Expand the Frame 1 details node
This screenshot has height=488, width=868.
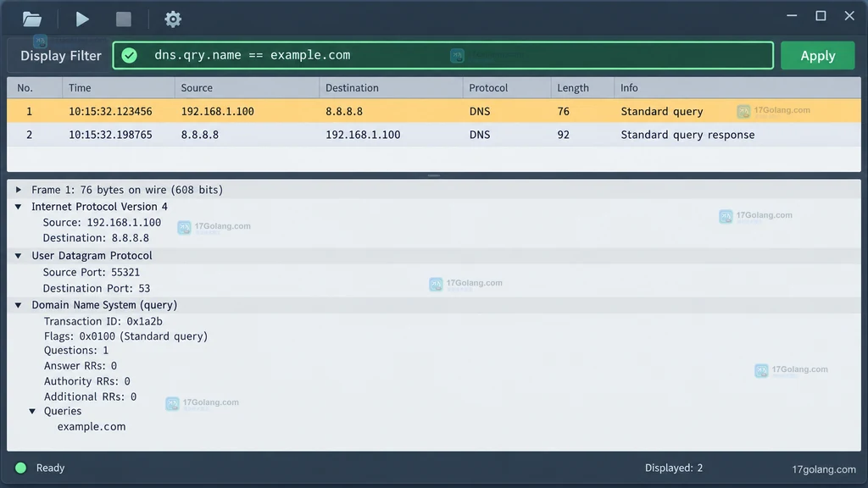(19, 190)
